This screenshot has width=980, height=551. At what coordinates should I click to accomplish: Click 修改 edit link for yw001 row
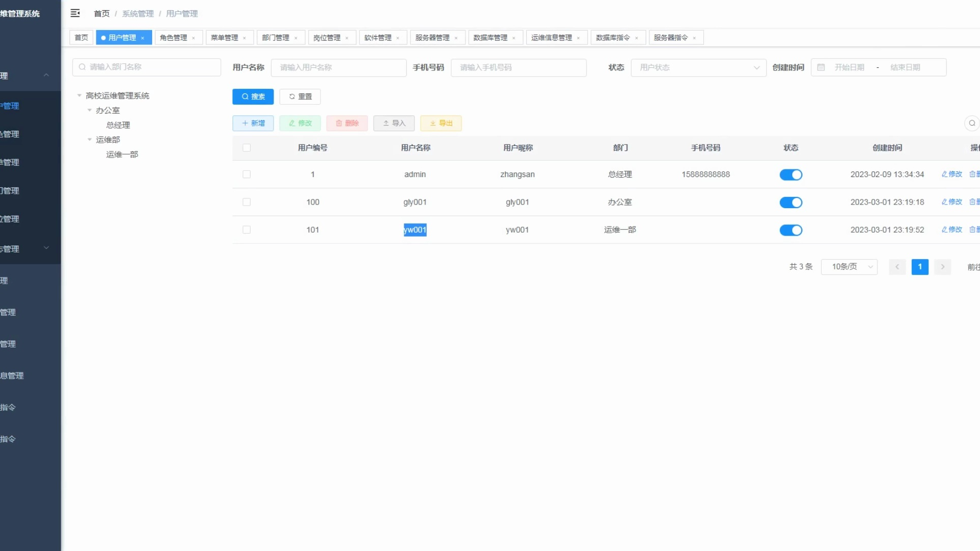[952, 230]
